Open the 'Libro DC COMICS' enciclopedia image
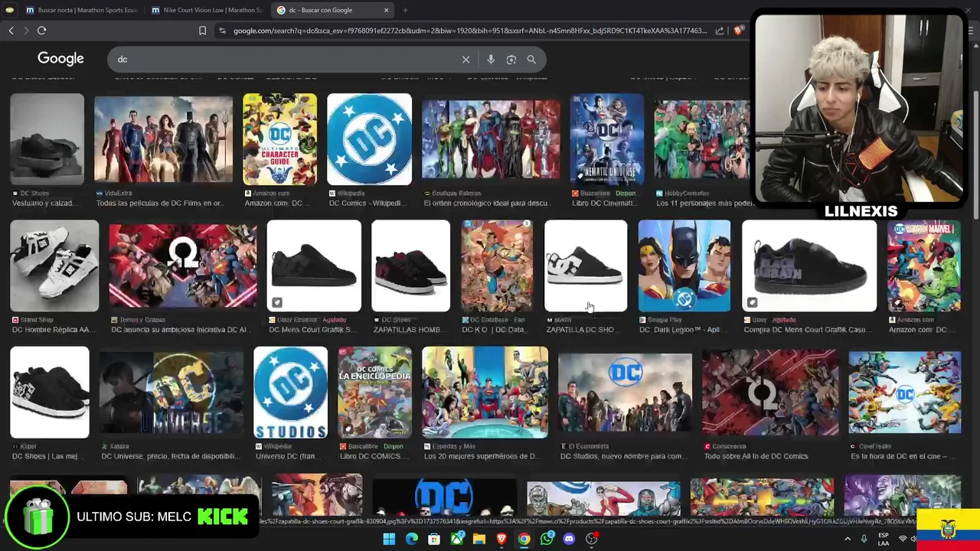Screen dimensions: 980x551 pyautogui.click(x=375, y=393)
